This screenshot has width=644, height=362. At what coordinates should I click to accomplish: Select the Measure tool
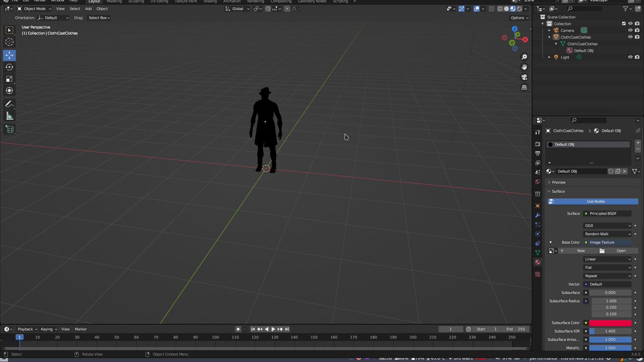coord(9,116)
